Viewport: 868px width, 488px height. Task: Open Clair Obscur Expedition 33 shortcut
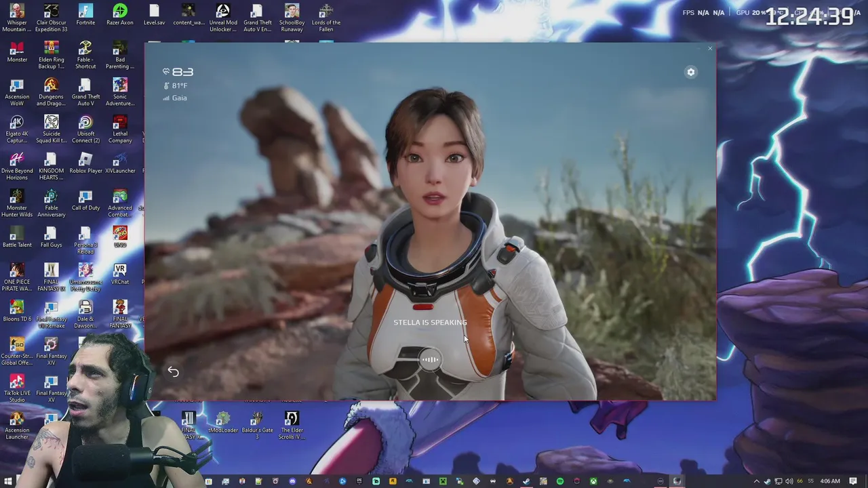pyautogui.click(x=52, y=18)
